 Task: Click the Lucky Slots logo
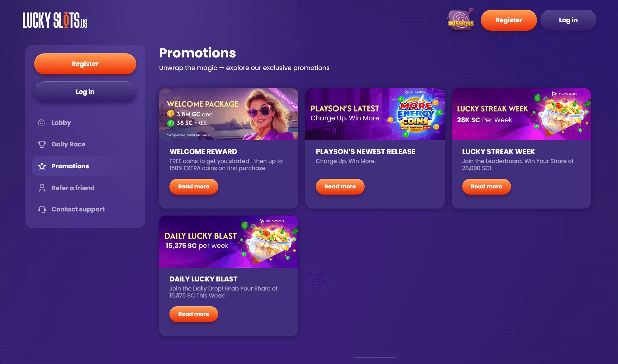pos(55,20)
